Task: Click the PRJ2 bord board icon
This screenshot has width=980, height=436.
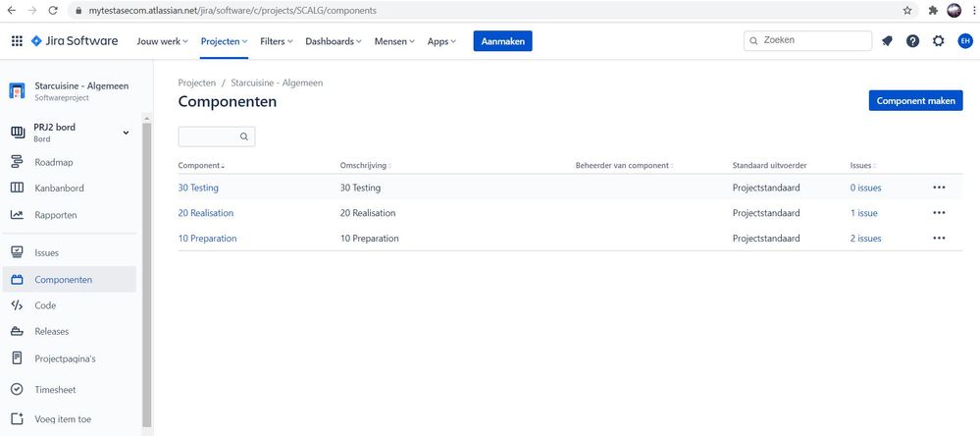Action: click(18, 132)
